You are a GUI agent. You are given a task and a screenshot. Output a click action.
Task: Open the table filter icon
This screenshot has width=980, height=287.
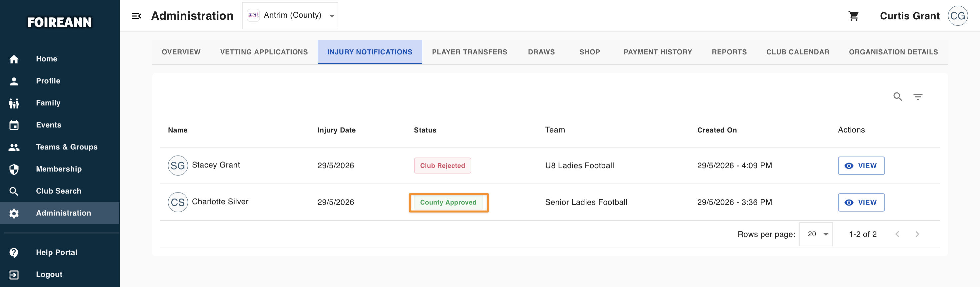(x=918, y=97)
